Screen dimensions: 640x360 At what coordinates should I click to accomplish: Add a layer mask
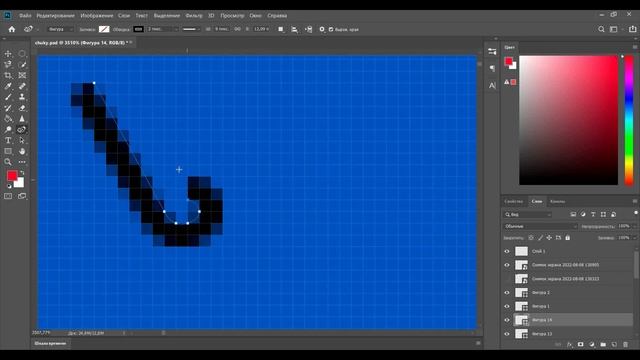click(580, 344)
